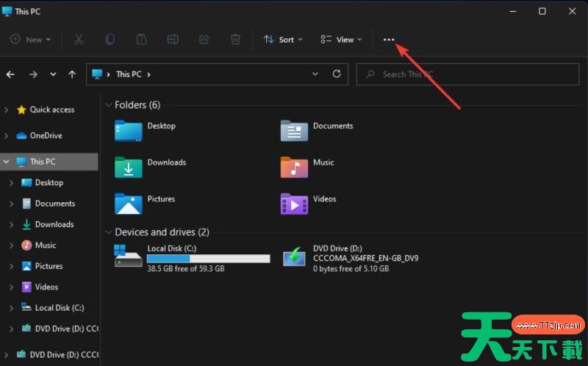Open the New item menu
Screen dimensions: 588x366
pyautogui.click(x=30, y=40)
